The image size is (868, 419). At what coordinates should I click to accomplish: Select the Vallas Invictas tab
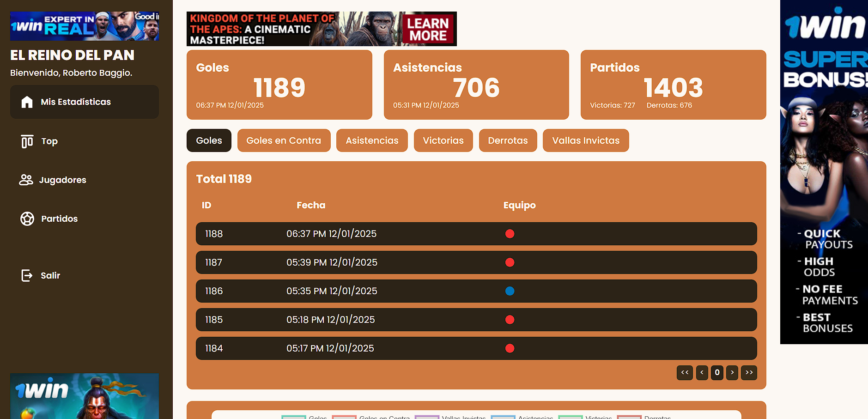coord(585,141)
